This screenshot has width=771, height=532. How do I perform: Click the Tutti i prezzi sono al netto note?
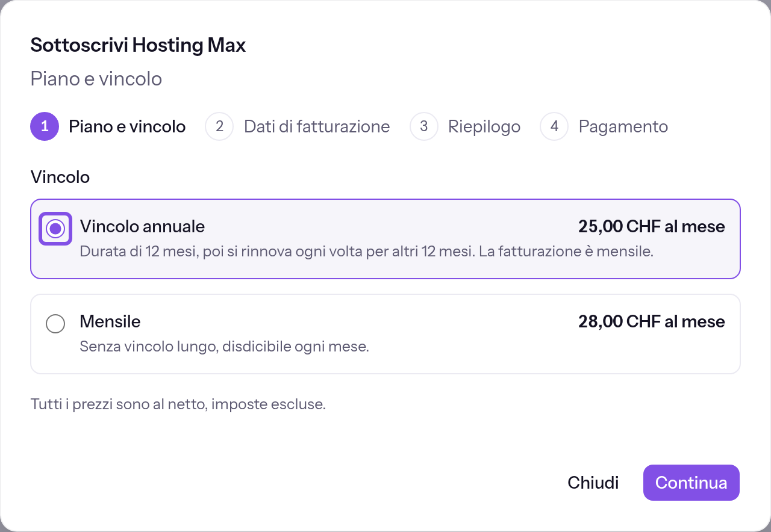[x=178, y=404]
